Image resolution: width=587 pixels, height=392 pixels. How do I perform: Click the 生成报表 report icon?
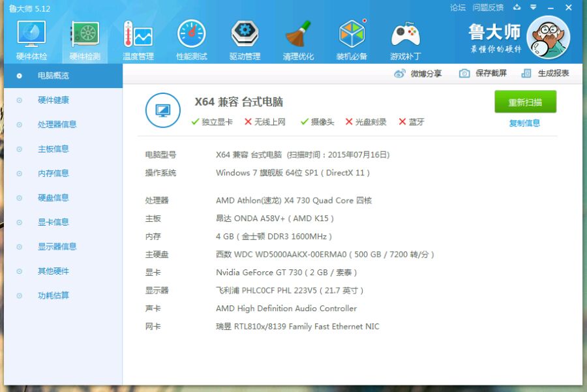[x=526, y=74]
